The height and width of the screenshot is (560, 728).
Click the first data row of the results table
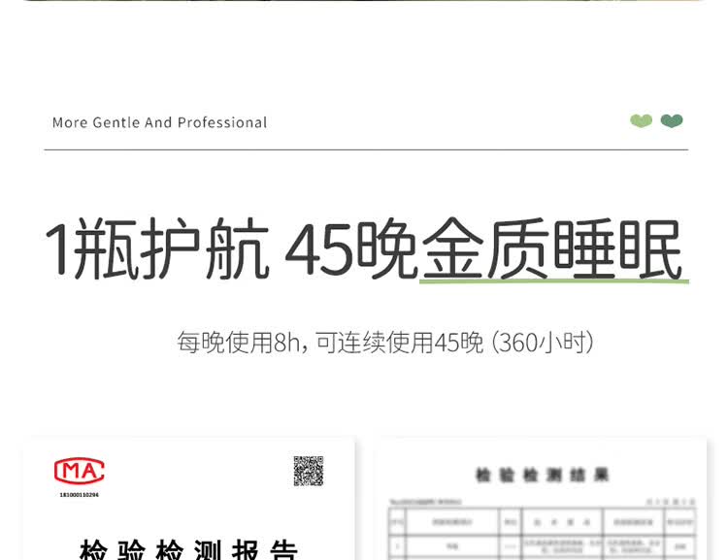[542, 546]
